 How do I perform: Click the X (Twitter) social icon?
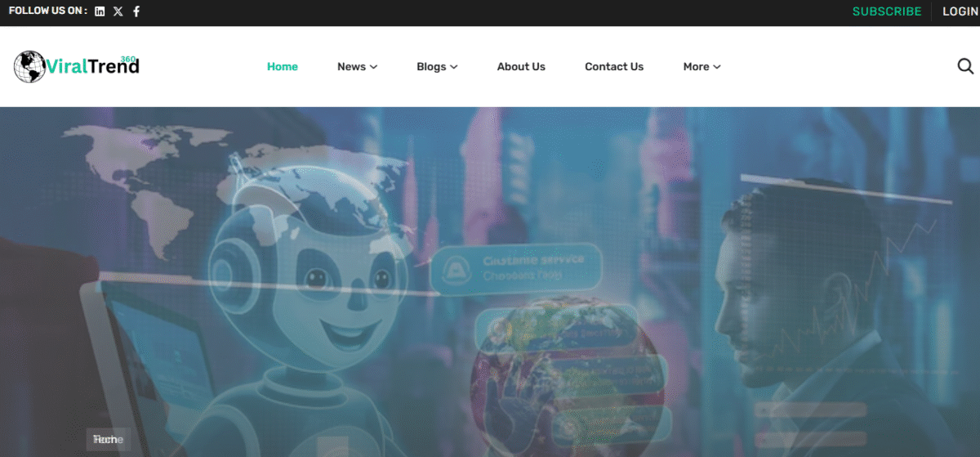118,11
